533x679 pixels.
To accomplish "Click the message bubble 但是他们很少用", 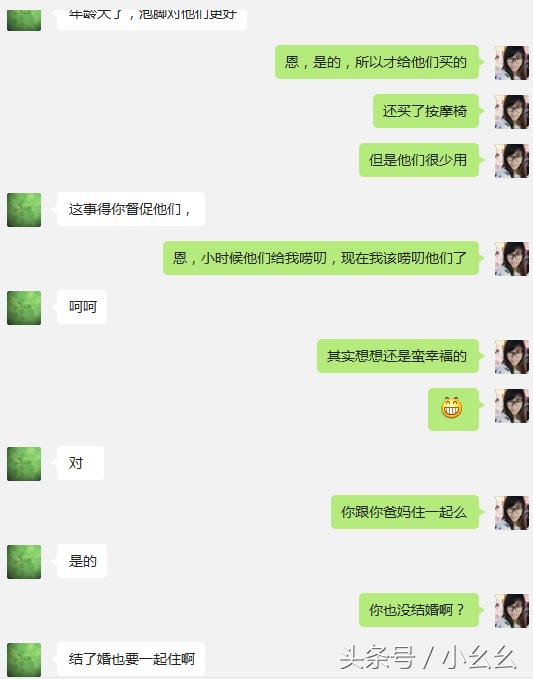I will coord(419,160).
